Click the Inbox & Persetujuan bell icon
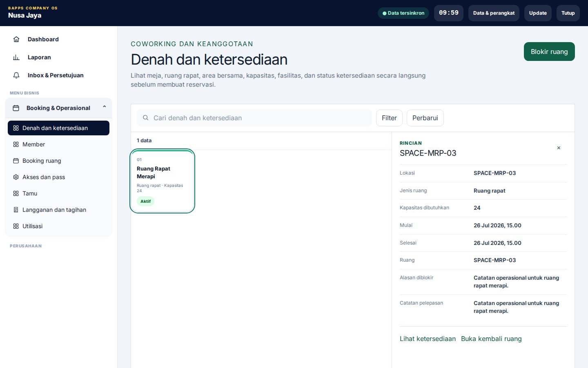The height and width of the screenshot is (368, 588). [x=16, y=75]
